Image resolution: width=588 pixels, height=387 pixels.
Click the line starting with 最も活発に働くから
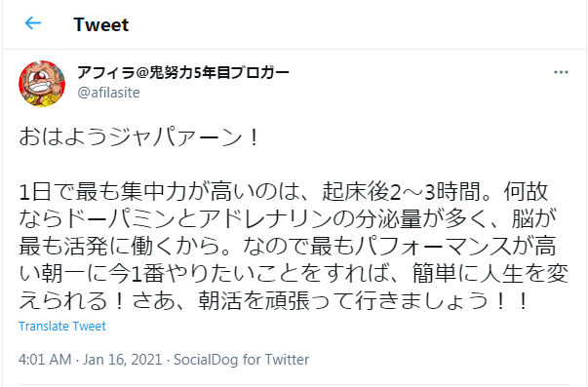click(288, 247)
